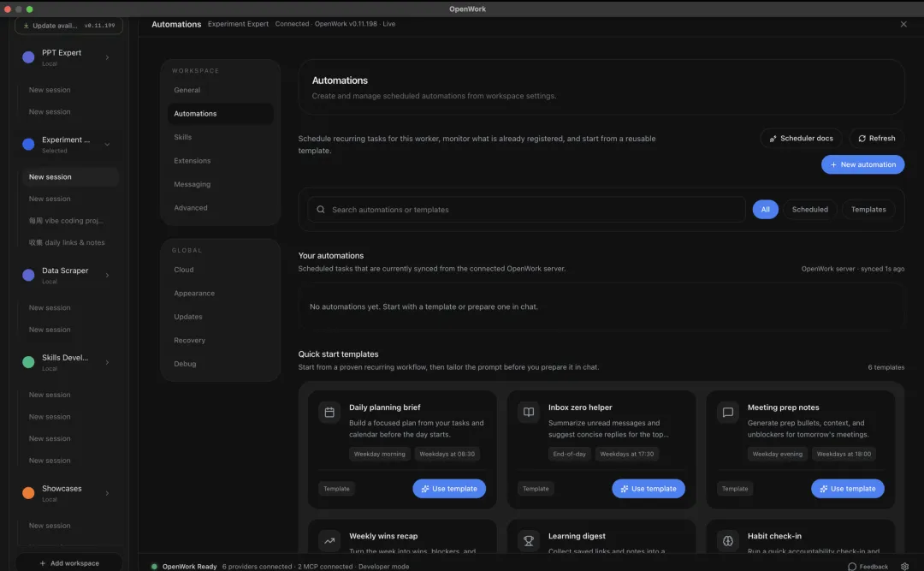The height and width of the screenshot is (571, 924).
Task: Click the Showcases orange avatar circle
Action: pyautogui.click(x=28, y=493)
